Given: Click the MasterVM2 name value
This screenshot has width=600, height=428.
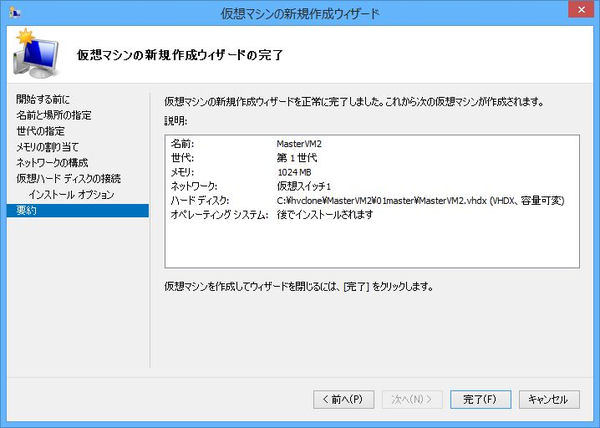Looking at the screenshot, I should point(299,144).
